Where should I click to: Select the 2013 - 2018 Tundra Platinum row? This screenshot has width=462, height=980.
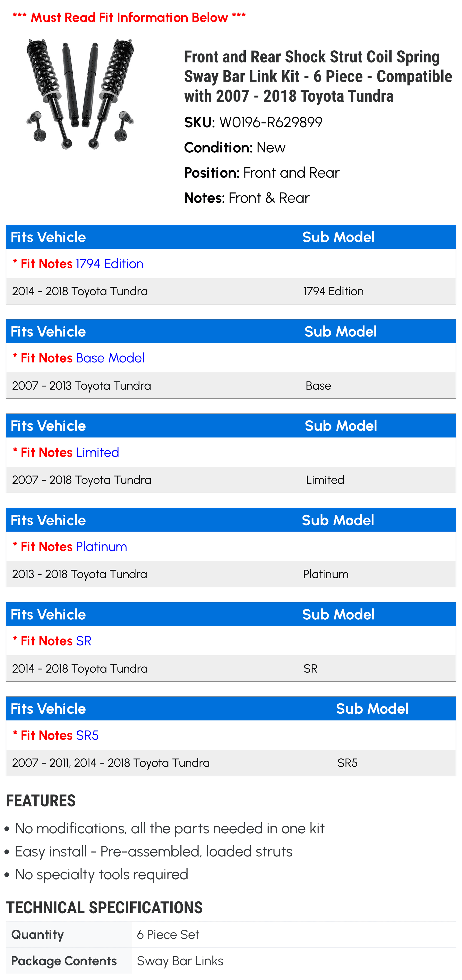(x=231, y=574)
